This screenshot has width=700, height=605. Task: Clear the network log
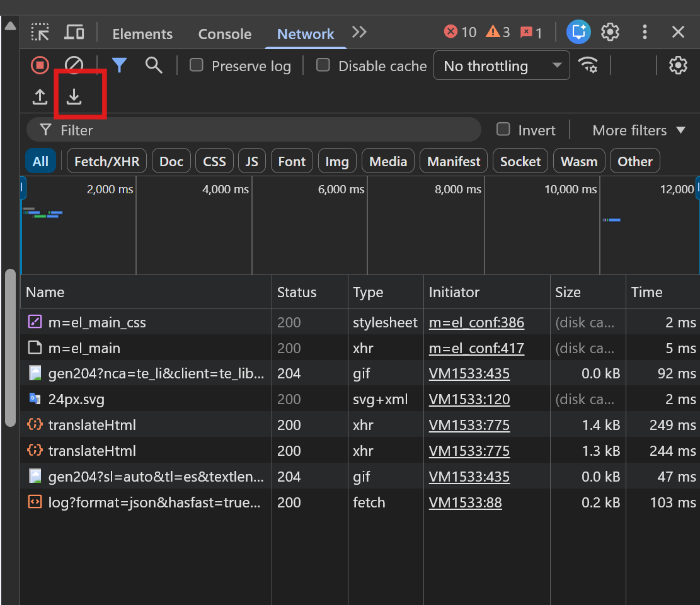pos(74,65)
